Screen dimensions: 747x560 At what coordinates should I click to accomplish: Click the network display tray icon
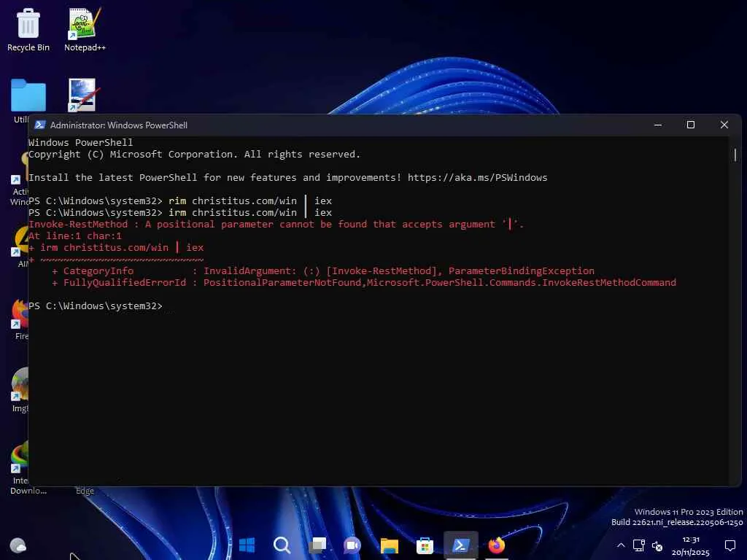coord(639,545)
